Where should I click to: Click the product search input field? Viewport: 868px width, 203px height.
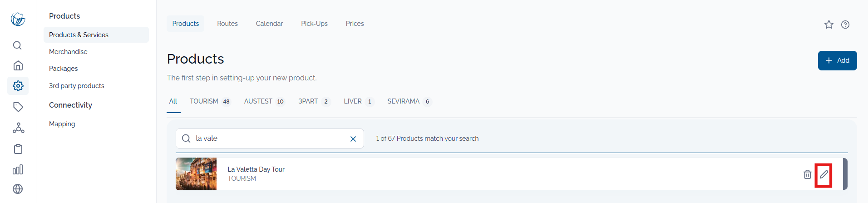click(x=270, y=139)
